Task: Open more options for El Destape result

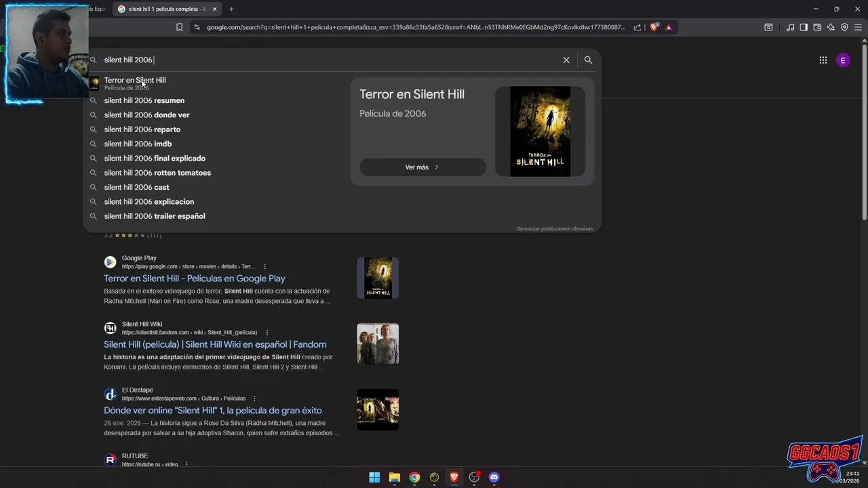Action: tap(254, 399)
